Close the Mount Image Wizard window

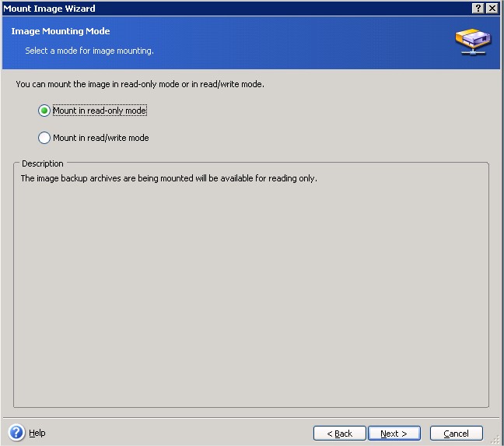tap(491, 7)
